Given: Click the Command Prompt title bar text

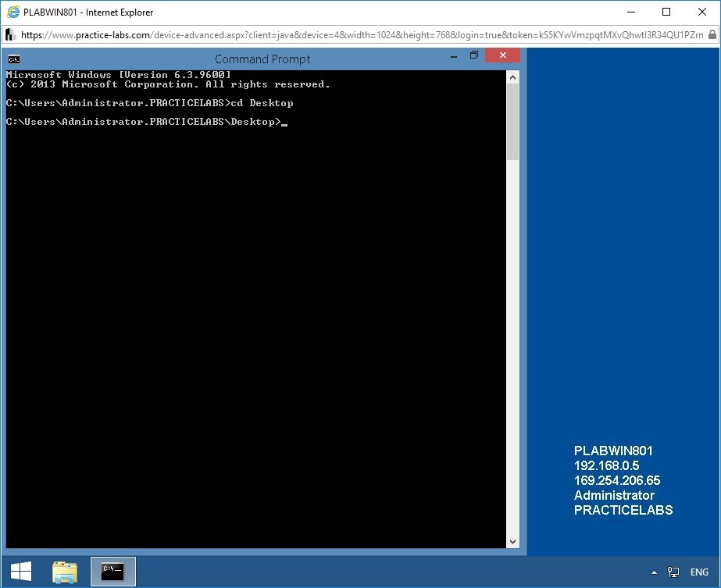Looking at the screenshot, I should tap(262, 59).
